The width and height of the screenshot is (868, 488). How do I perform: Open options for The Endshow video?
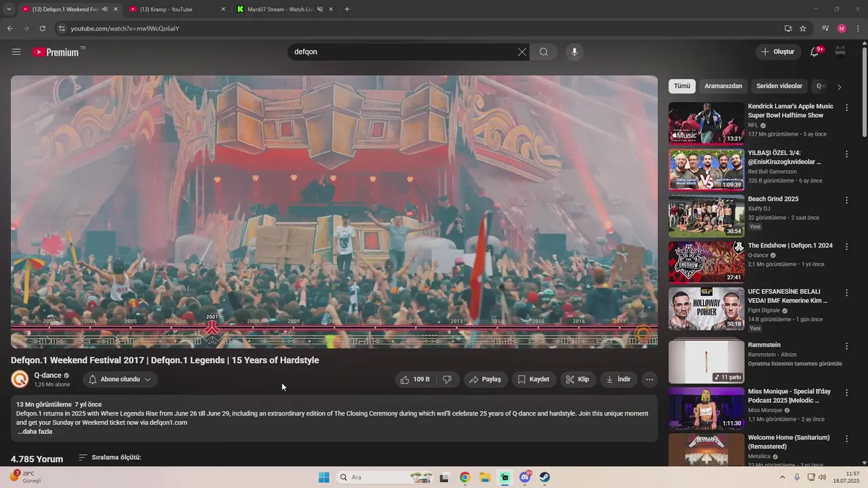(846, 247)
